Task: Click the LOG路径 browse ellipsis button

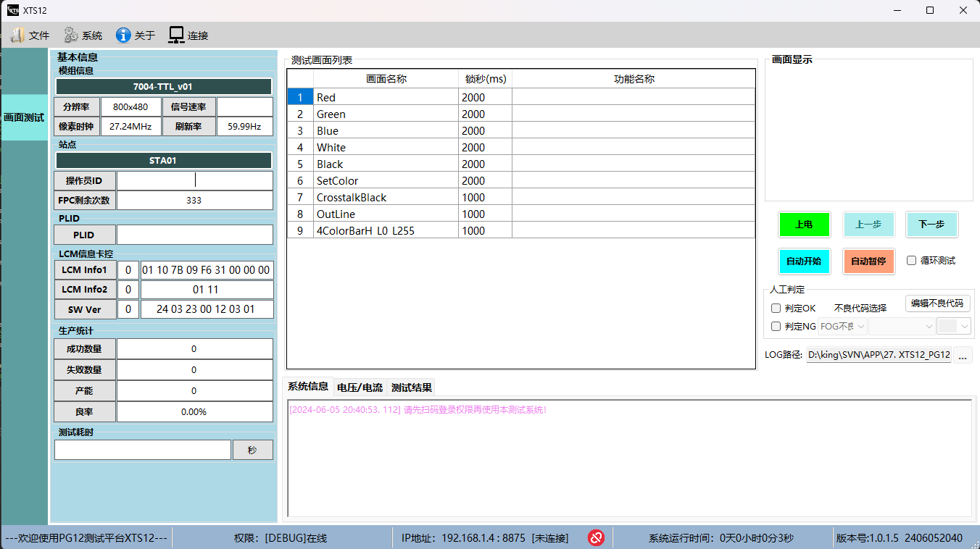Action: coord(963,355)
